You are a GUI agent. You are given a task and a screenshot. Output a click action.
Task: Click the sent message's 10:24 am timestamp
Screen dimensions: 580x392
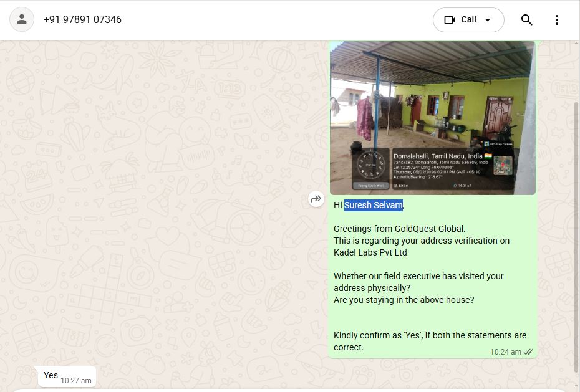[505, 352]
